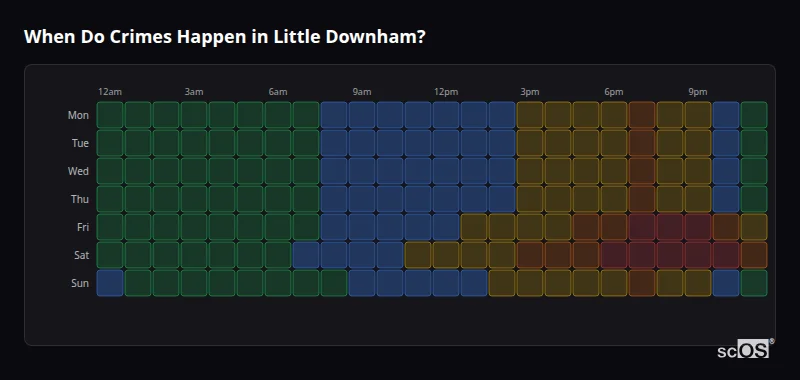Select the Monday 9am blue cell
The width and height of the screenshot is (800, 380).
pyautogui.click(x=362, y=115)
